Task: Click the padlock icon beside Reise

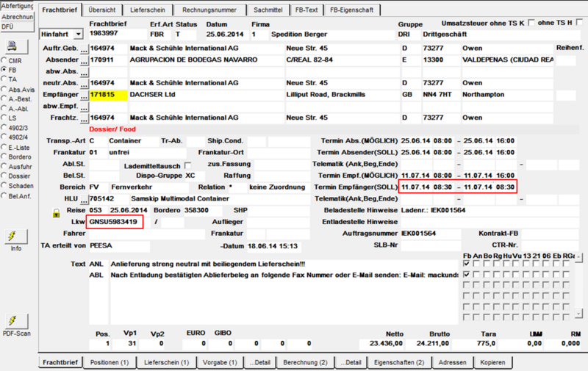Action: tap(56, 214)
